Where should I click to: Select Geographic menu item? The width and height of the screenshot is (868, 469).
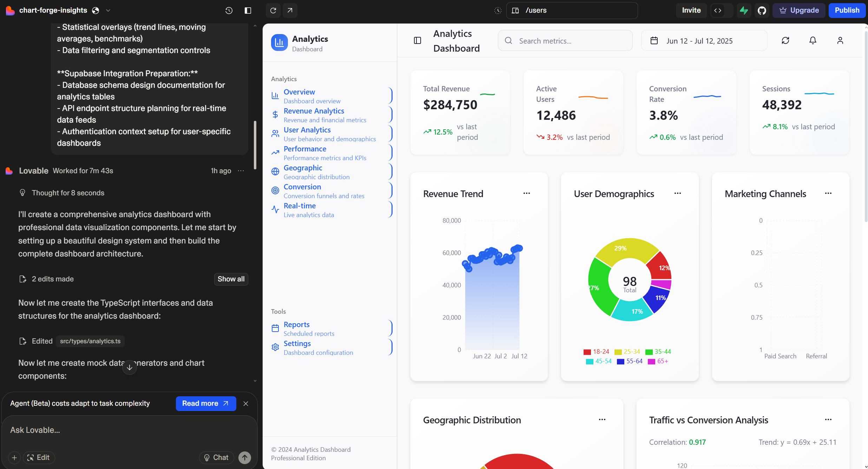click(x=331, y=172)
